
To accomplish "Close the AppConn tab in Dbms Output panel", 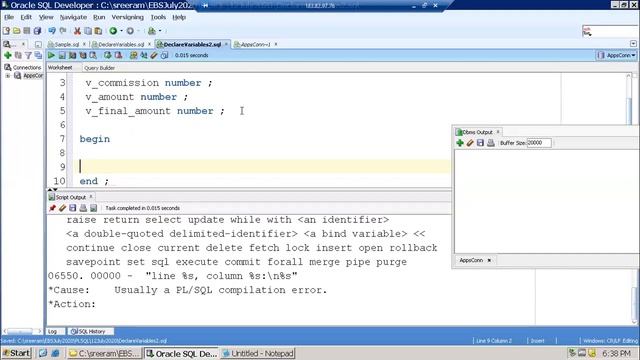I will tap(489, 260).
